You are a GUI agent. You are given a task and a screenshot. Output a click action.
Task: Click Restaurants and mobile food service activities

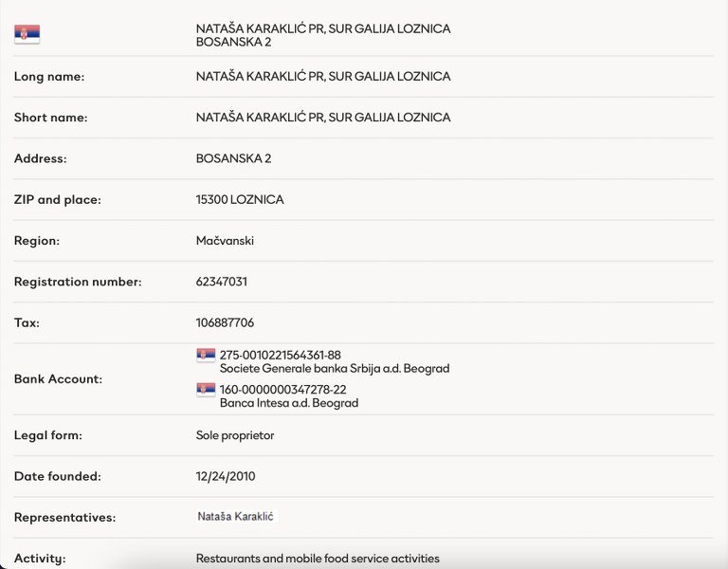point(318,559)
